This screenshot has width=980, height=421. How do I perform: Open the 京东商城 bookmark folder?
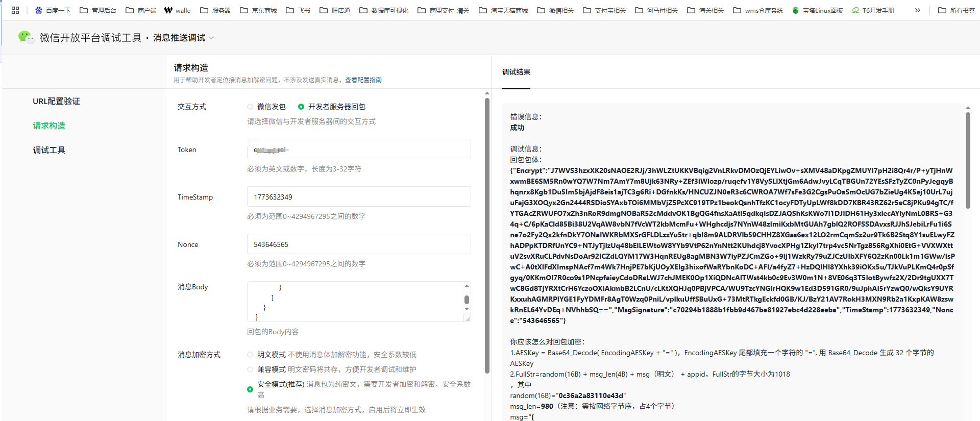point(258,10)
